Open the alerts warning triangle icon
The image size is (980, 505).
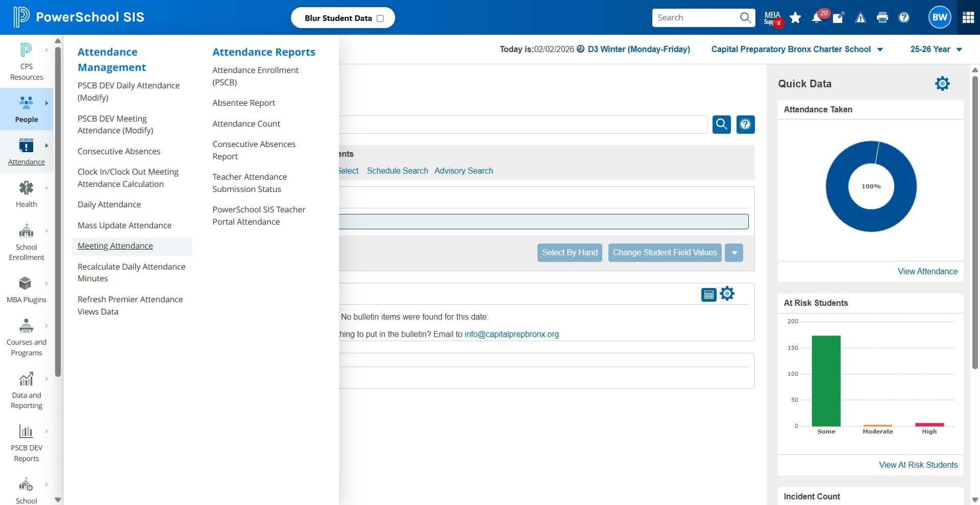coord(861,18)
